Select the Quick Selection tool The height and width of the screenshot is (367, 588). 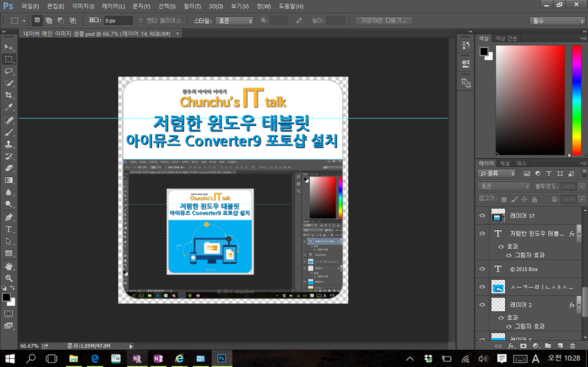(x=9, y=83)
